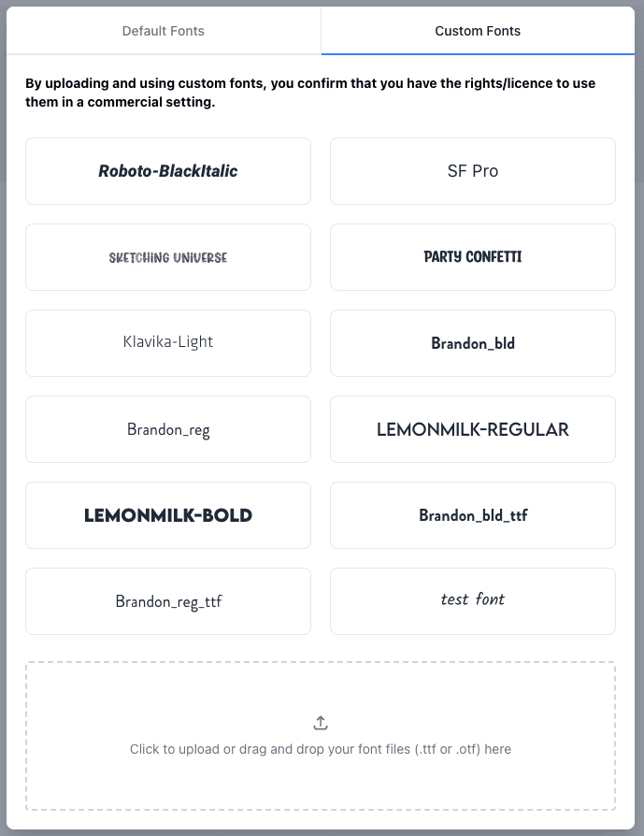Screen dimensions: 644x836
Task: Select the Klavika-Light font
Action: tap(168, 343)
